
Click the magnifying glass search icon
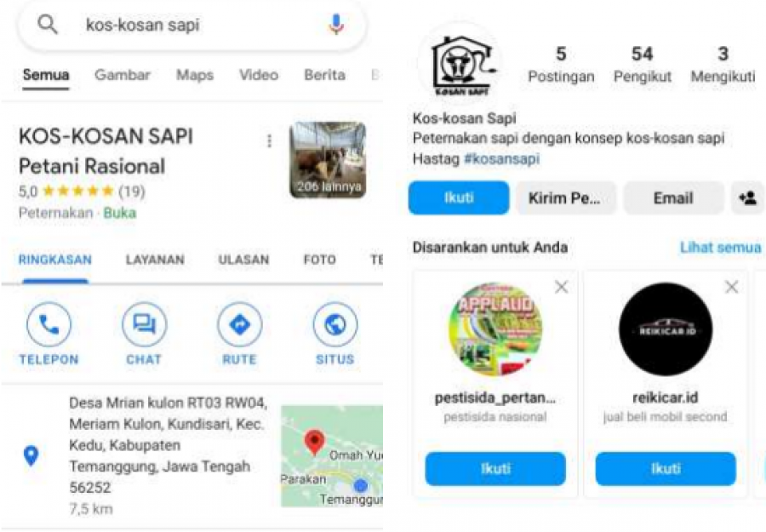point(48,24)
